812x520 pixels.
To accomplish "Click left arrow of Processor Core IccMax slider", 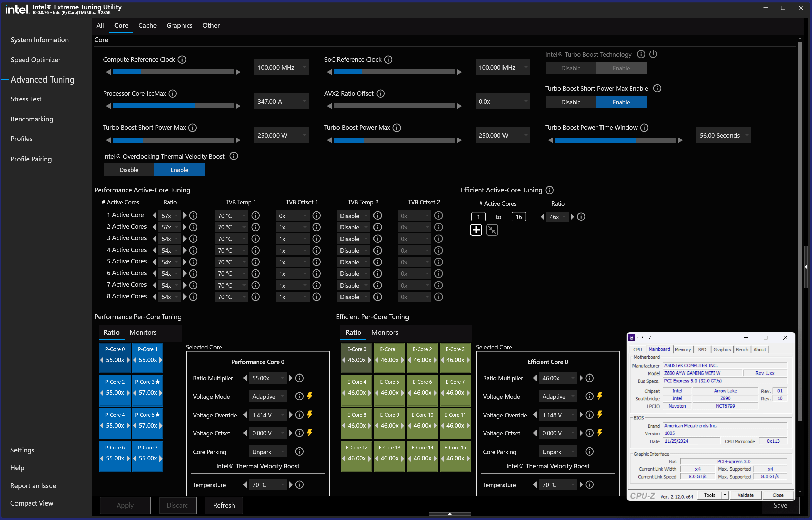I will [108, 106].
